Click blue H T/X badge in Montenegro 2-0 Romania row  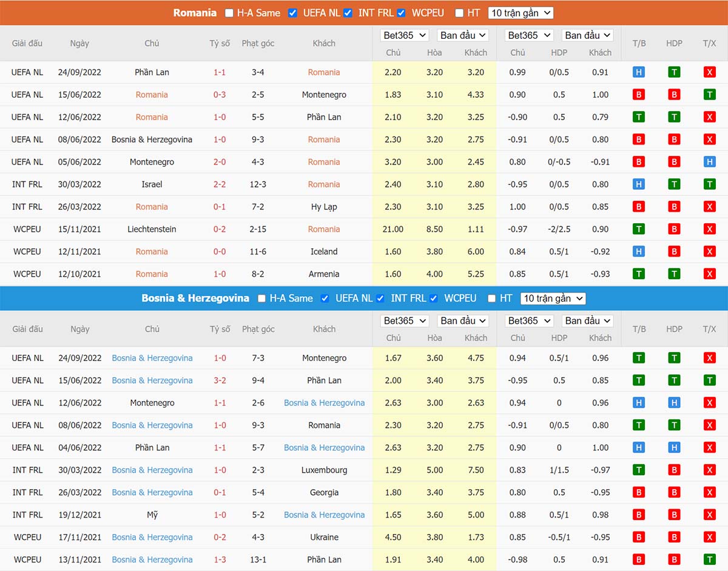pos(709,162)
